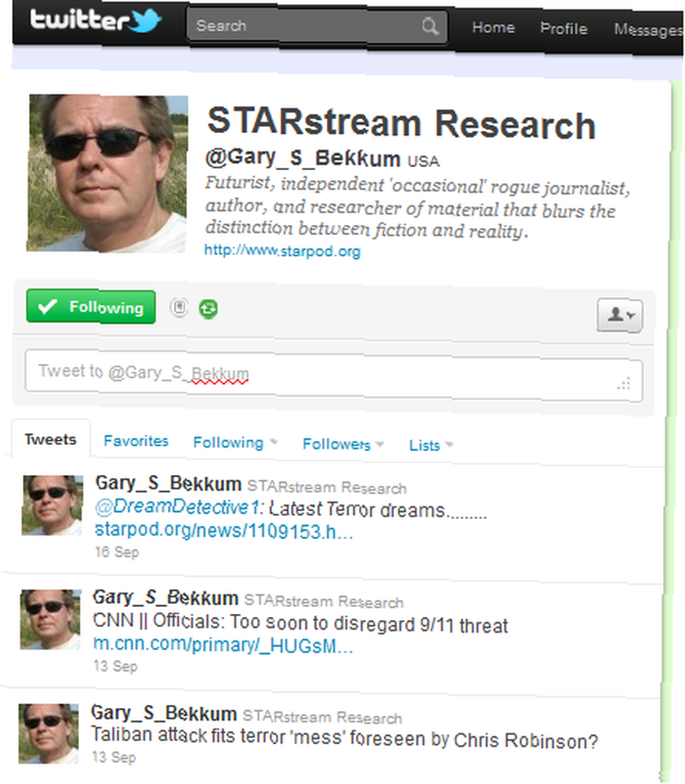The height and width of the screenshot is (784, 685).
Task: Open Home in the top navigation
Action: pos(493,27)
